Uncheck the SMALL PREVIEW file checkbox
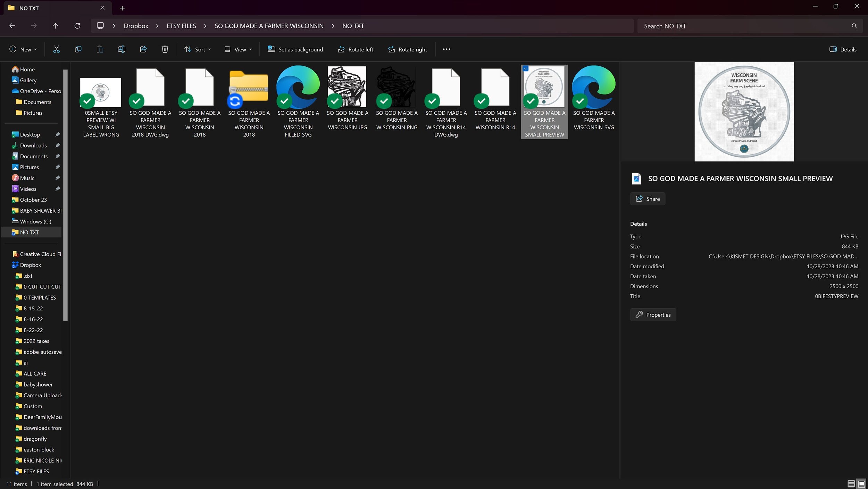Screen dimensions: 868x489 pos(526,69)
